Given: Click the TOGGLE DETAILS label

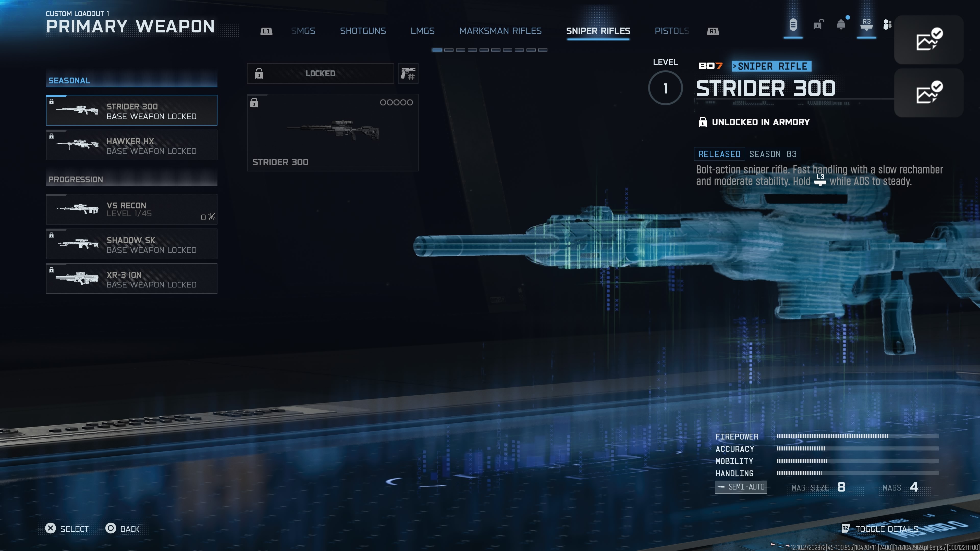Looking at the screenshot, I should click(x=887, y=529).
